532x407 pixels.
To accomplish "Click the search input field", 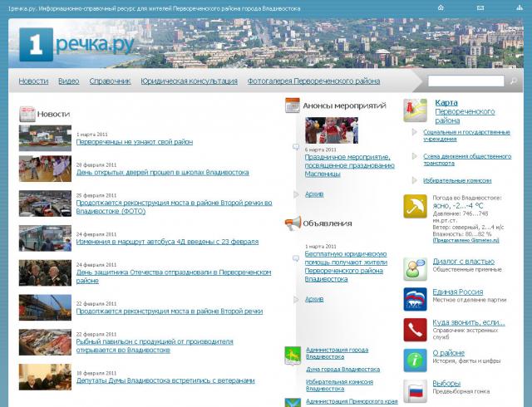I will [x=465, y=81].
